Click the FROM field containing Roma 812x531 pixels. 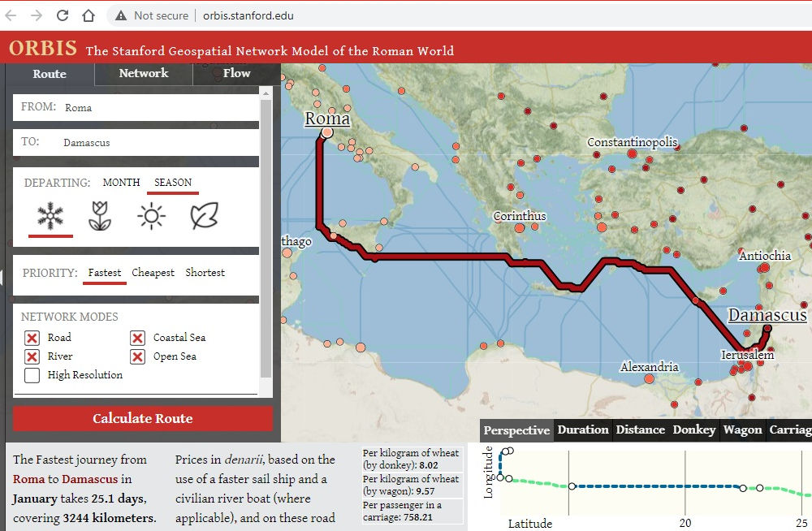[x=136, y=107]
